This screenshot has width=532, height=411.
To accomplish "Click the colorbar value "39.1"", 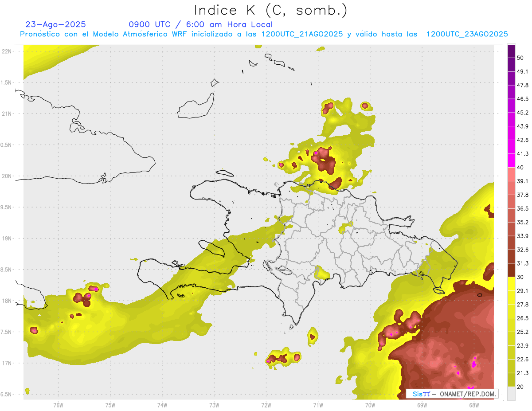I will (x=523, y=181).
